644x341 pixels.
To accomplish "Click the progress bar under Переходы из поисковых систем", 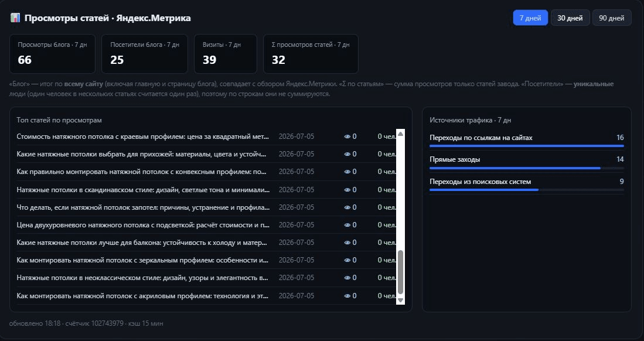I will click(527, 190).
